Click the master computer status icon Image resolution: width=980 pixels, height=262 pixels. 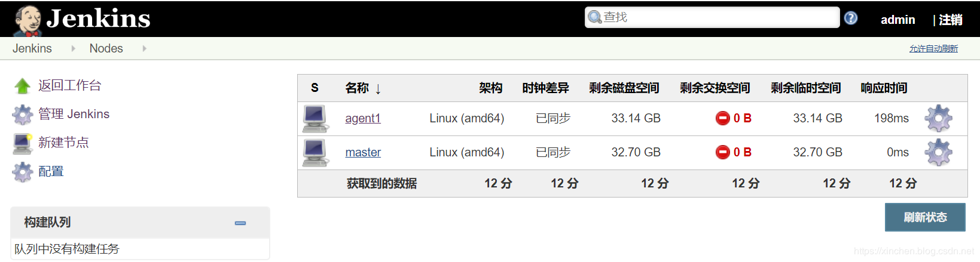coord(315,152)
